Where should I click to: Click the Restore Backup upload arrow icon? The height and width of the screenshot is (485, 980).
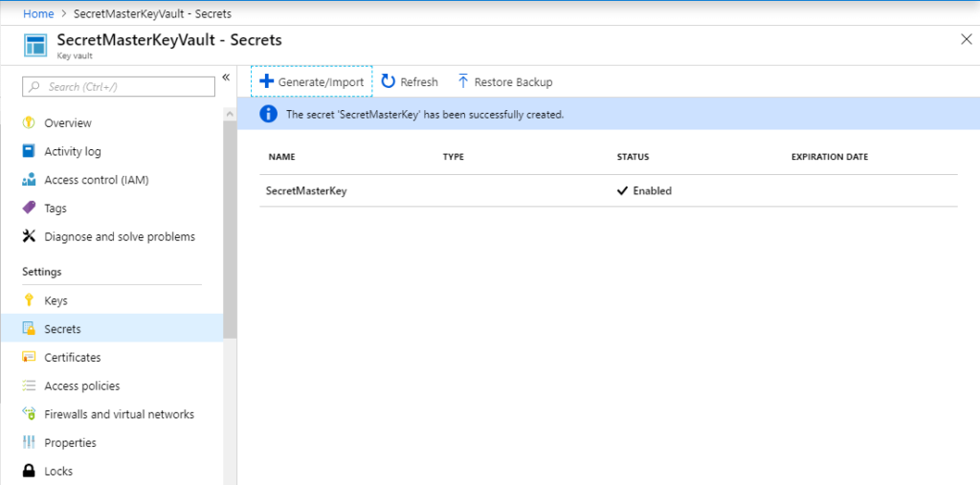[463, 82]
